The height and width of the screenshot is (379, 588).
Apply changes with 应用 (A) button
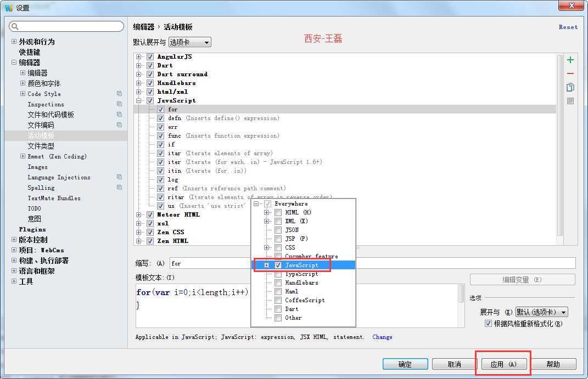pyautogui.click(x=503, y=364)
